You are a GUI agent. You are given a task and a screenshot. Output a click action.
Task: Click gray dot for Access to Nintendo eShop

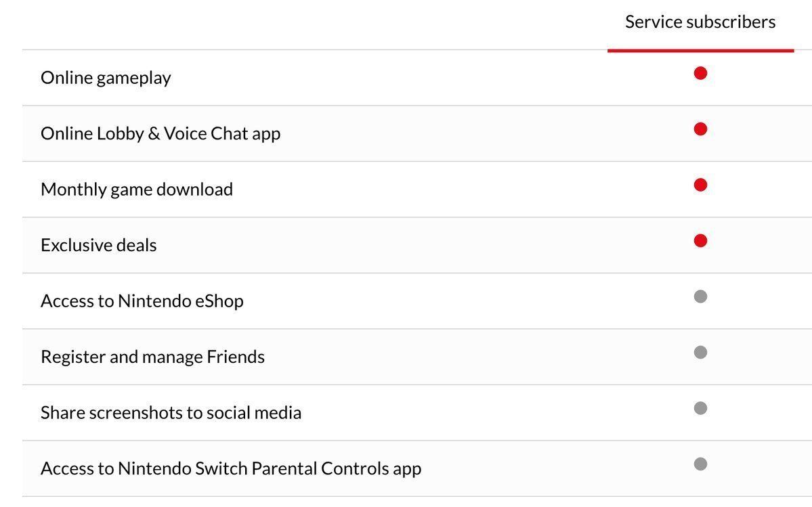coord(700,296)
